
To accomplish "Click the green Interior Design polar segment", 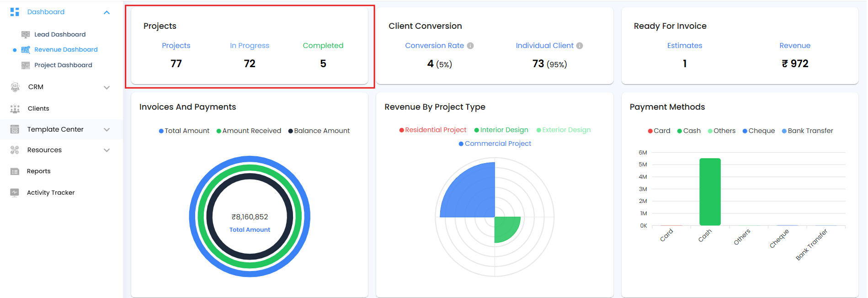I will click(505, 227).
